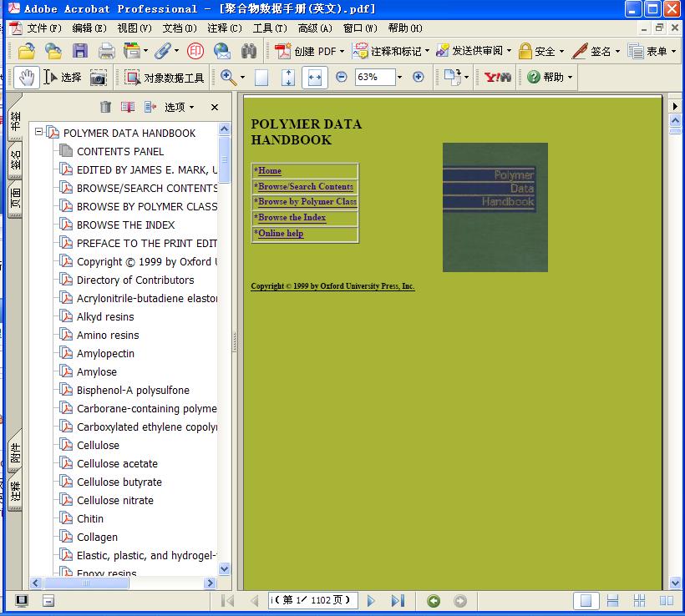Open the 文件(F) menu
The height and width of the screenshot is (616, 685).
tap(44, 28)
